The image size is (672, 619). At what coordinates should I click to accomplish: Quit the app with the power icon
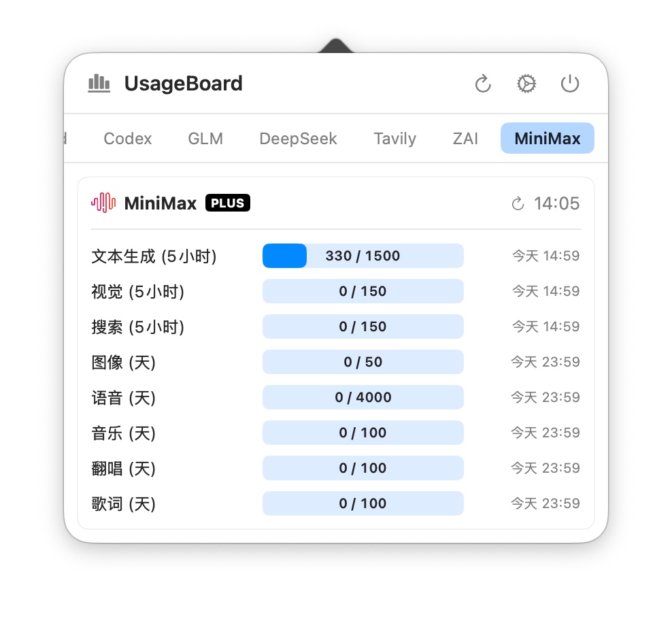coord(570,84)
